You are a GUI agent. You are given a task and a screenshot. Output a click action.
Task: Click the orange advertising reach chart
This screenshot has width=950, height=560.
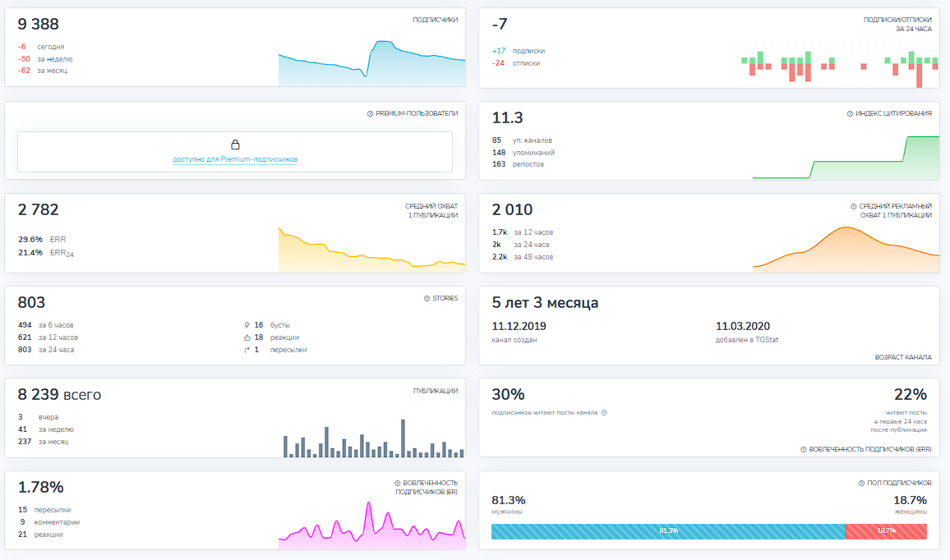tap(846, 250)
